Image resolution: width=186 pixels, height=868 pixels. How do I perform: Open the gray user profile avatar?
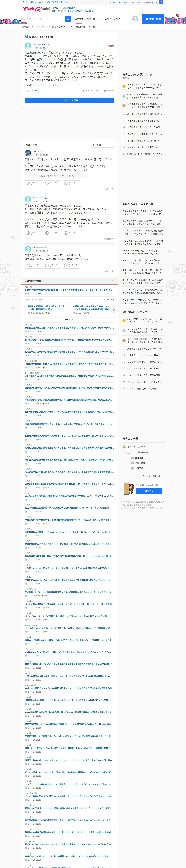[135, 19]
